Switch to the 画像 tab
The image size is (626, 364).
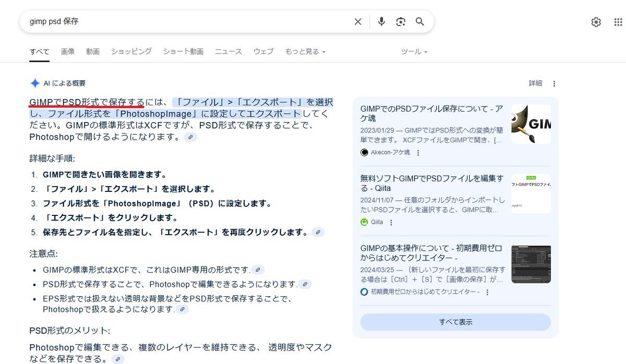tap(68, 52)
